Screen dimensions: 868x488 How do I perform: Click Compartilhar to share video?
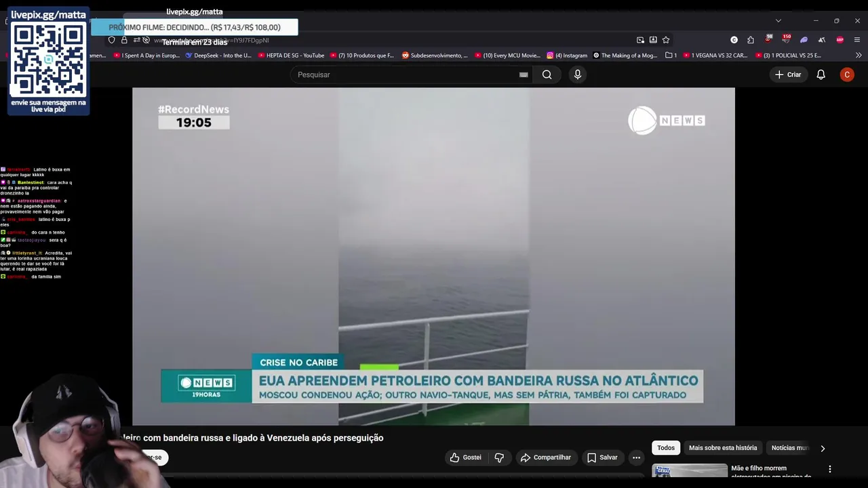(x=545, y=457)
